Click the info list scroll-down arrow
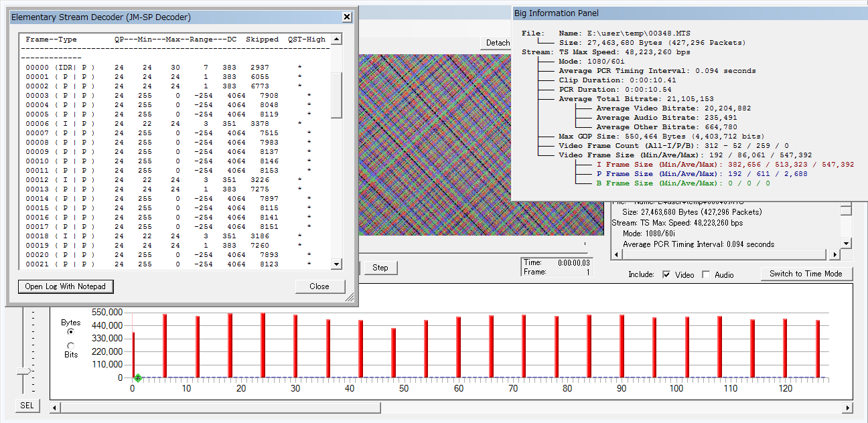 pos(846,244)
